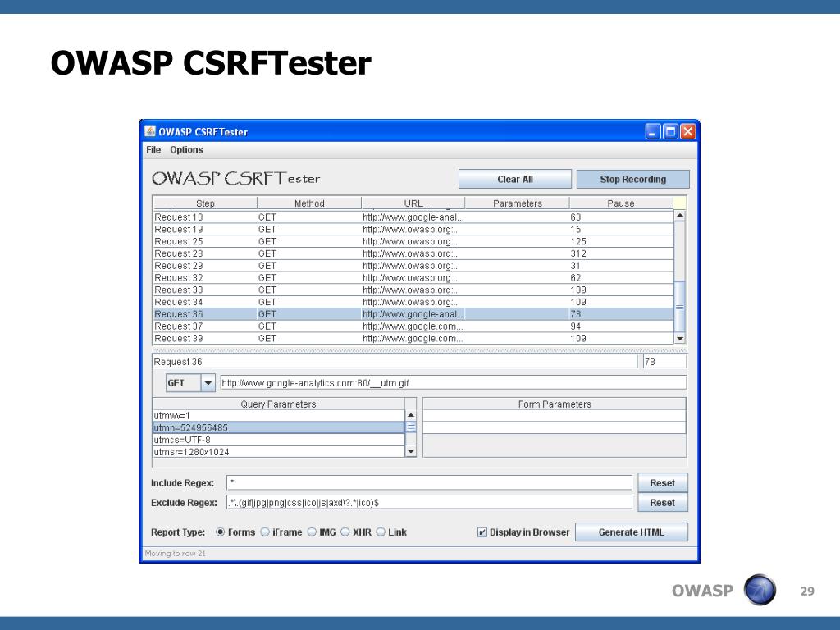
Task: Click the pause value 94 cell
Action: pyautogui.click(x=621, y=326)
